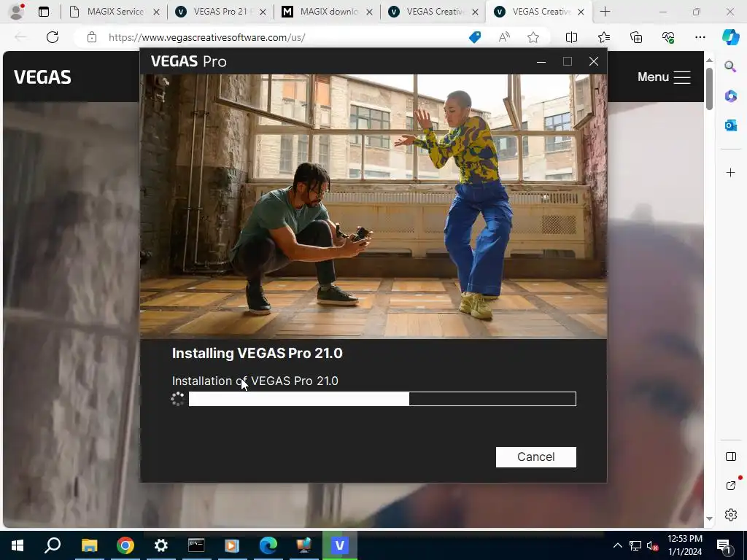Click the VEGAS logo on the website header
Viewport: 747px width, 560px height.
point(42,77)
